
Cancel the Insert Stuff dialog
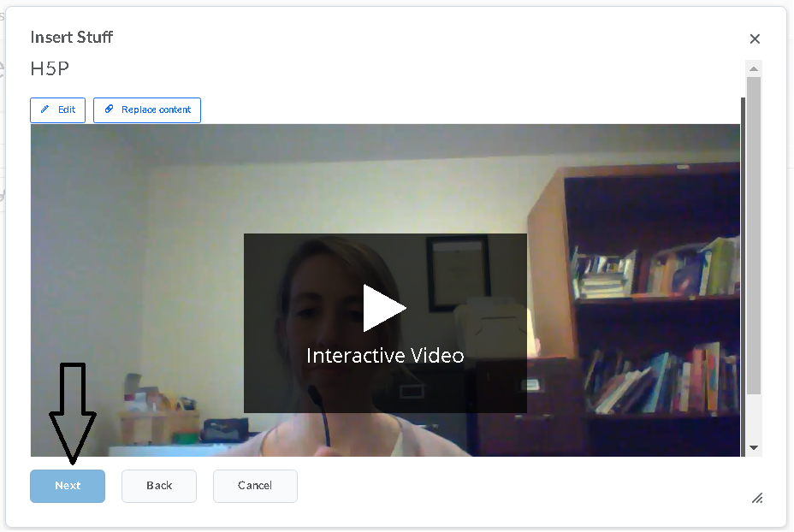tap(255, 486)
